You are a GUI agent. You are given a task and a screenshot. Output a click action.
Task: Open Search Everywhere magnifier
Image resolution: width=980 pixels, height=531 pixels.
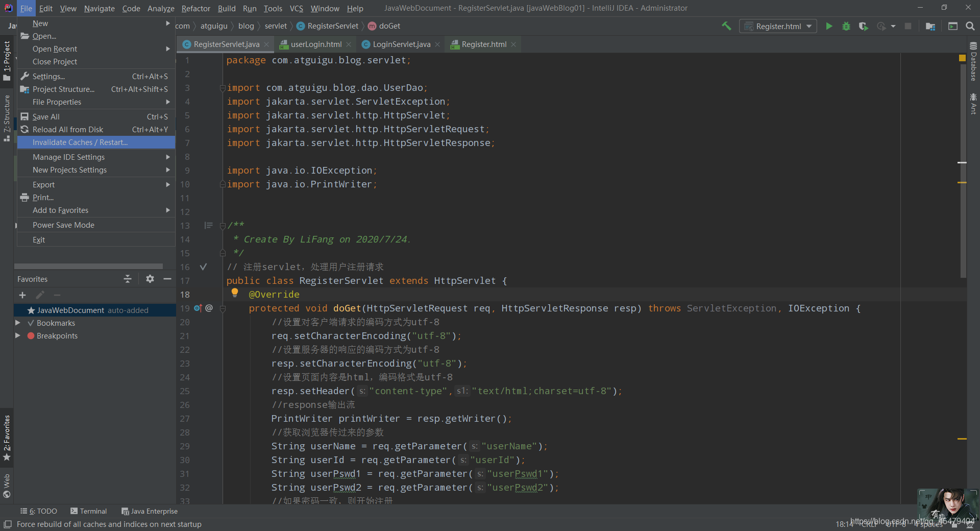(x=970, y=26)
